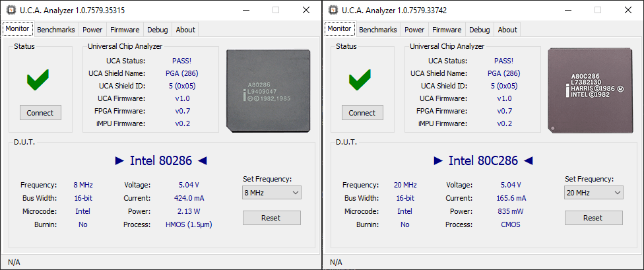This screenshot has height=270, width=644.
Task: Click Connect button in left window
Action: coord(40,113)
